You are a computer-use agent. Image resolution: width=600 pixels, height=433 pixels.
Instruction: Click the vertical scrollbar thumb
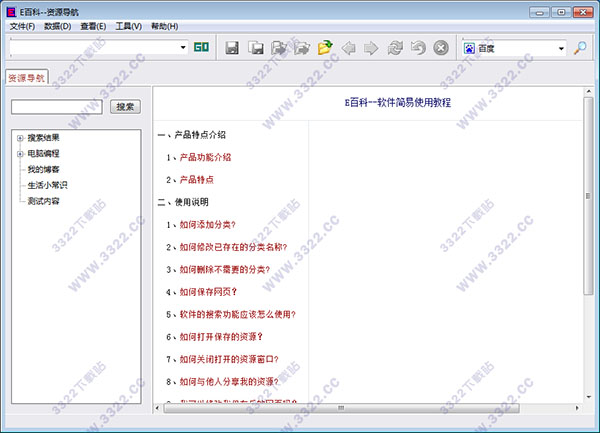pos(588,196)
